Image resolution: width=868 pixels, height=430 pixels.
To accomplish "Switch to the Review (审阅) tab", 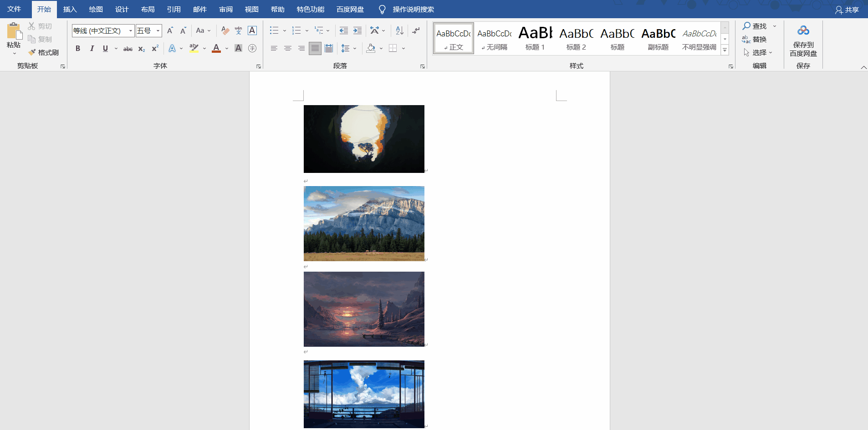I will (225, 9).
